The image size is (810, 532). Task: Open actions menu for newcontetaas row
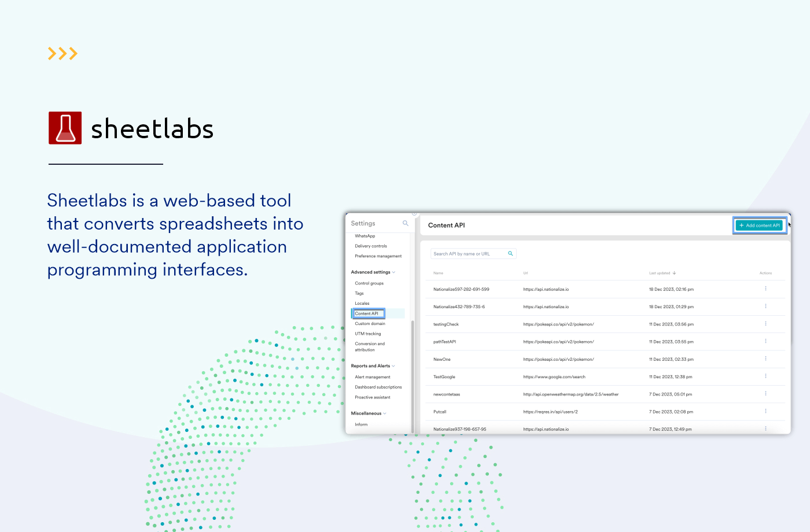click(x=765, y=393)
